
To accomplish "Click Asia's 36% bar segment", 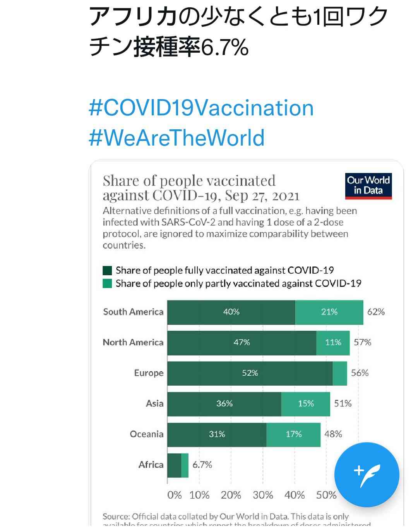I will (224, 404).
